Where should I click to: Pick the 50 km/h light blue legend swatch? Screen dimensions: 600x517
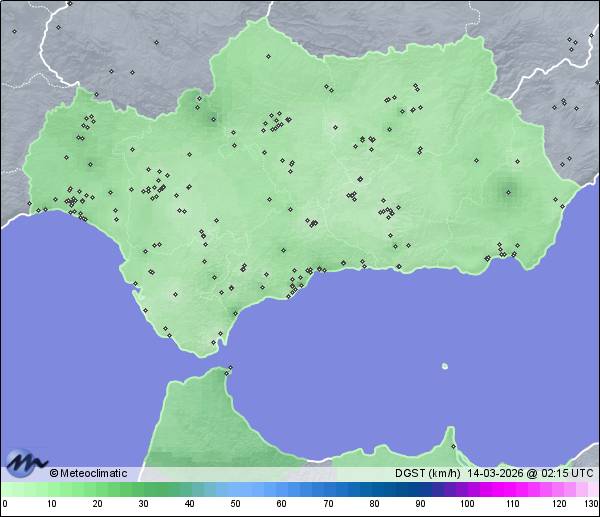tap(235, 489)
